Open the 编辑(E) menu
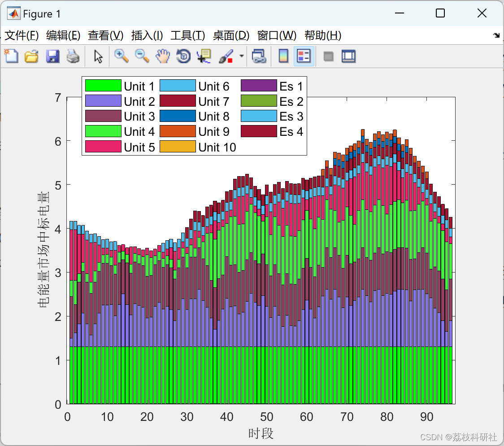504x446 pixels. point(63,35)
